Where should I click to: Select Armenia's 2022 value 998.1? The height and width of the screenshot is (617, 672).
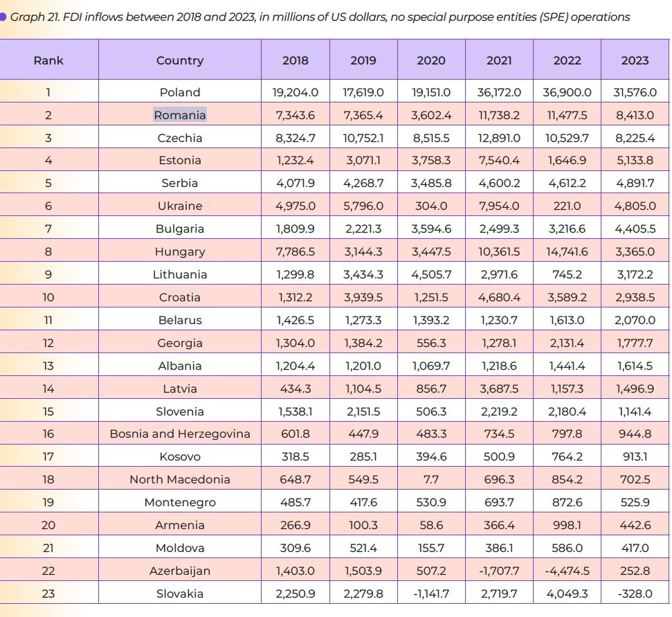point(567,525)
